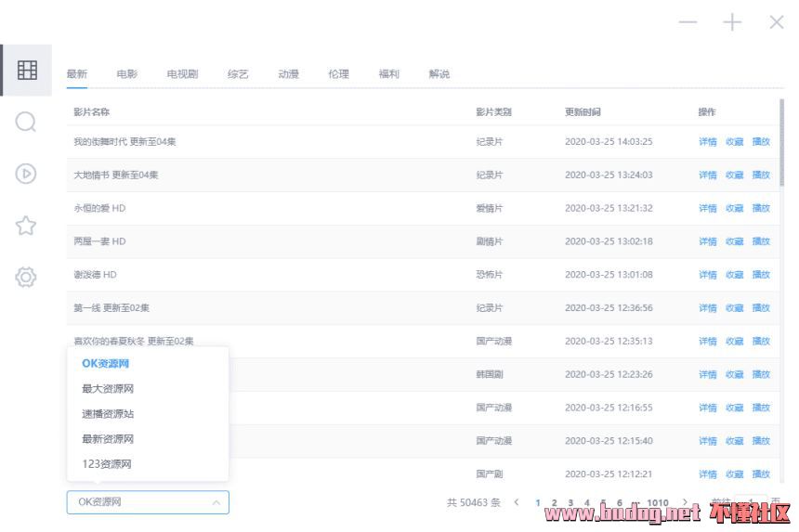Select 最大资源网 from the source list
The width and height of the screenshot is (799, 532).
point(108,389)
